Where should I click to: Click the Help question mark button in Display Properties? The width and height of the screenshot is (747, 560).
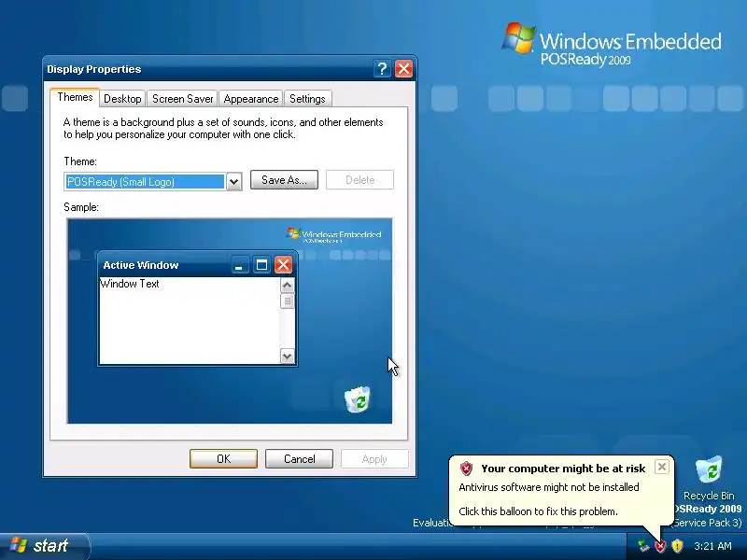click(x=382, y=69)
